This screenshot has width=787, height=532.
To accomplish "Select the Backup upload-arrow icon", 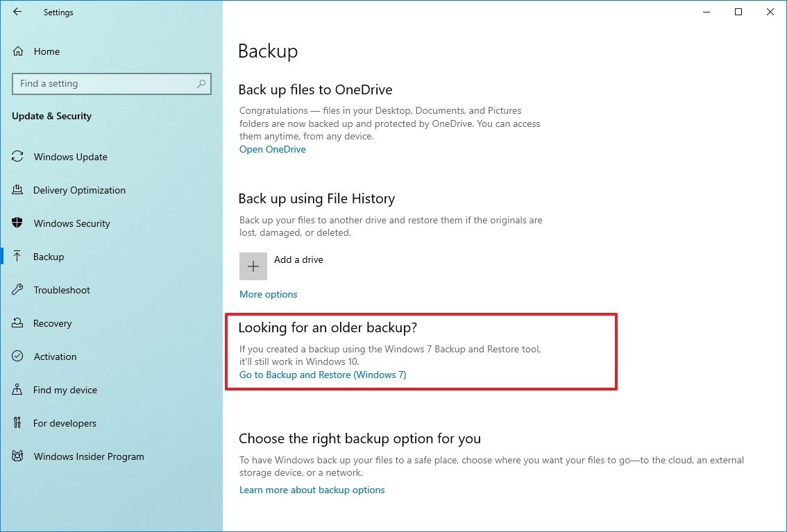I will click(17, 257).
